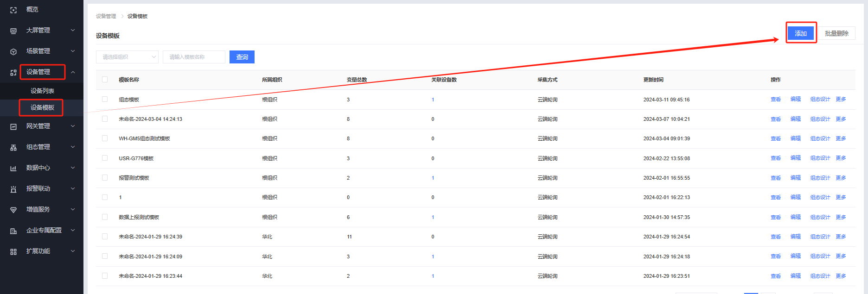Viewport: 868px width, 294px height.
Task: Click the 报警联动 alarm icon
Action: click(13, 189)
